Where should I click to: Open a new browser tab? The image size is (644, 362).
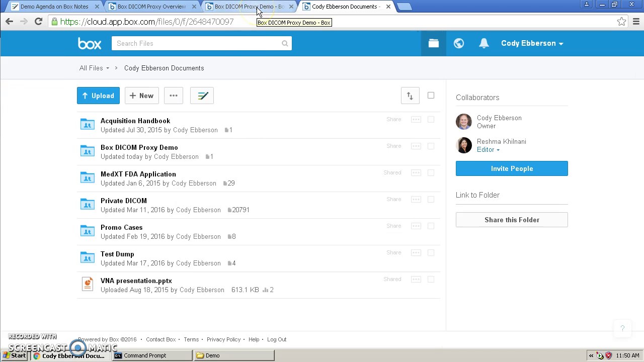[x=405, y=7]
